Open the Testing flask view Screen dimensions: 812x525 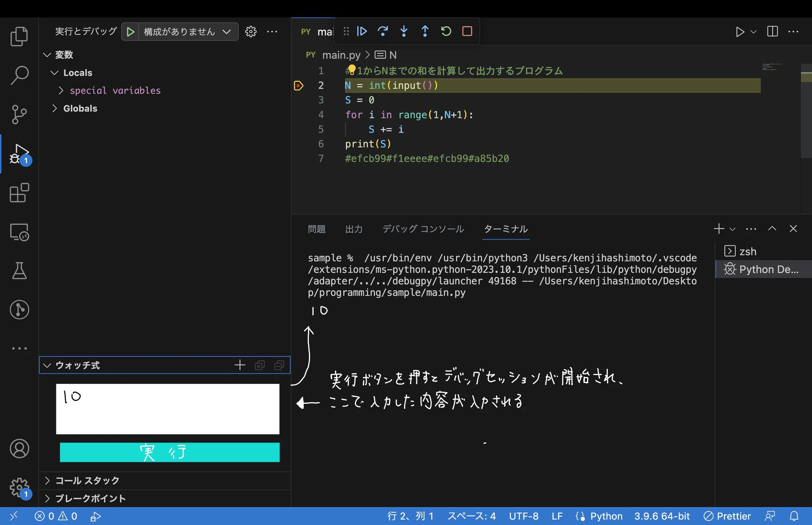pos(19,270)
